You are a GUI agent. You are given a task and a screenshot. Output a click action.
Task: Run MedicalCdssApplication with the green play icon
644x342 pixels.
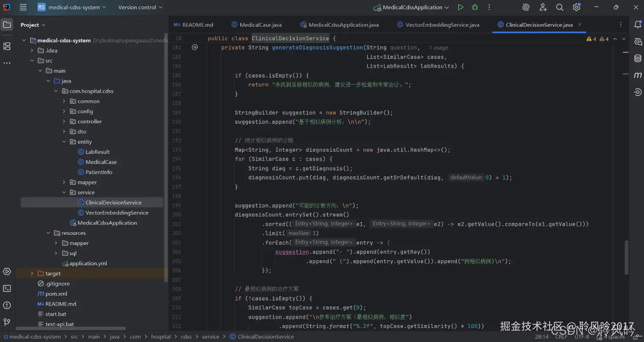pos(460,7)
